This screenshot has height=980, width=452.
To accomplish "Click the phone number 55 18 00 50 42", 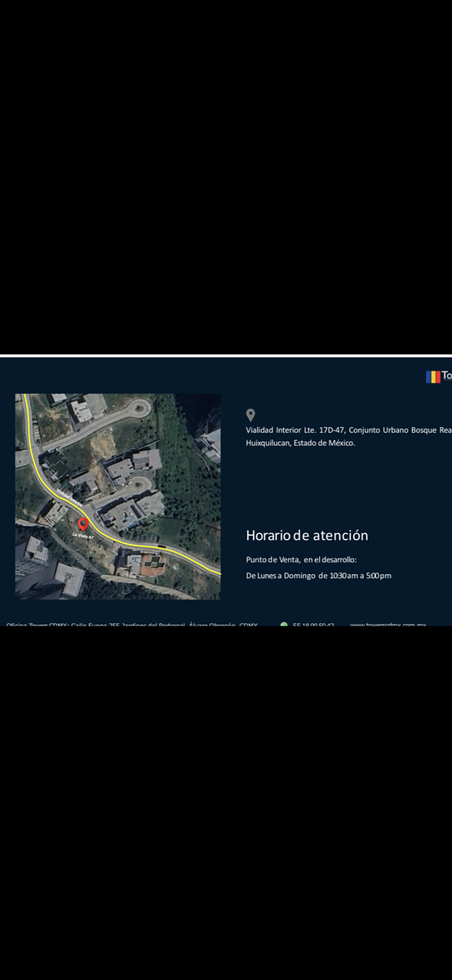I will [313, 625].
